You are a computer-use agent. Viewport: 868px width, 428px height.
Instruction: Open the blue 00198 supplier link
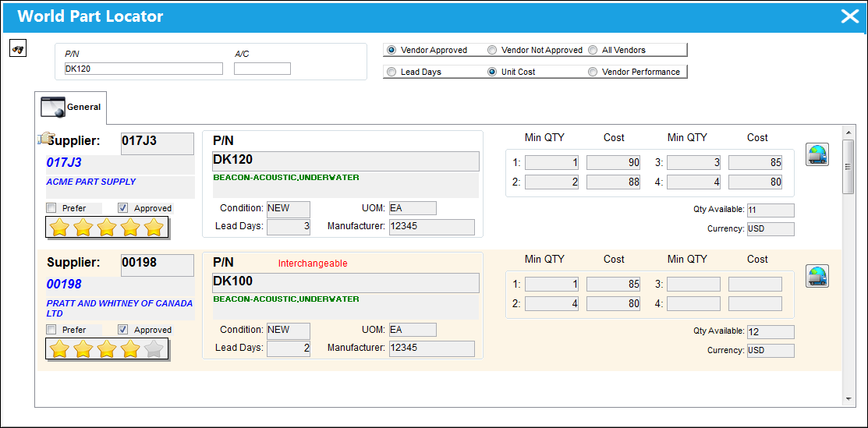pos(64,284)
